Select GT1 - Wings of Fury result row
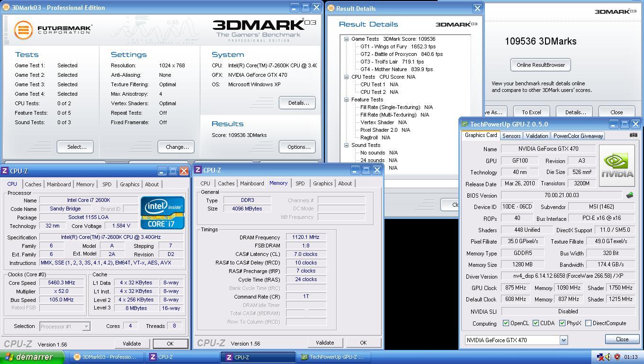The image size is (644, 364). (398, 46)
